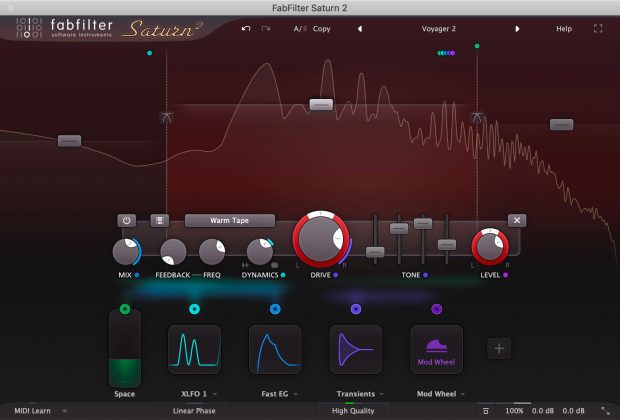Save the band preset with floppy icon
The width and height of the screenshot is (620, 420).
[x=159, y=220]
